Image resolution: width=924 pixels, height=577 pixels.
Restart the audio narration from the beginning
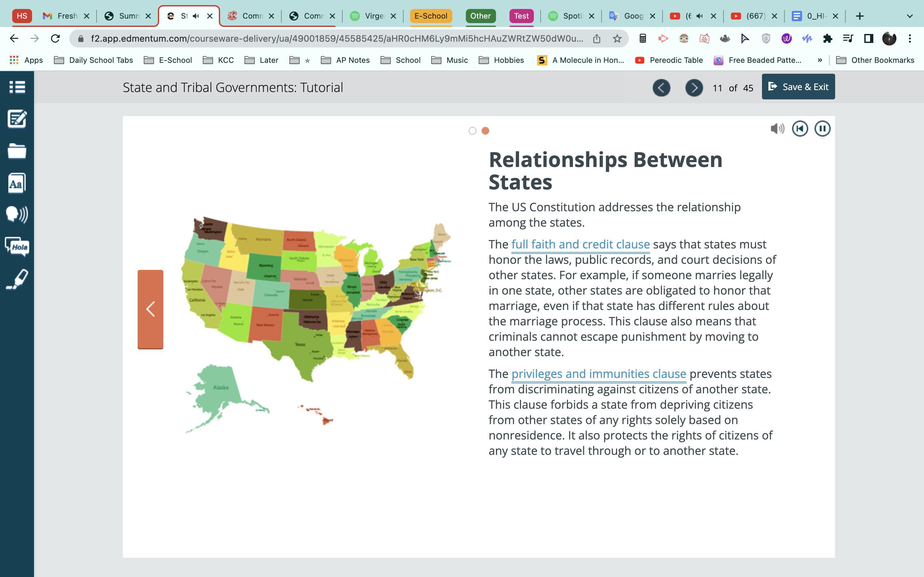click(x=800, y=129)
